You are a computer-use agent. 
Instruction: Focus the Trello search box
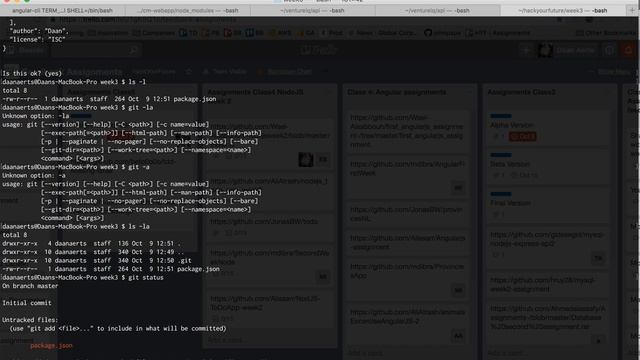[x=96, y=50]
